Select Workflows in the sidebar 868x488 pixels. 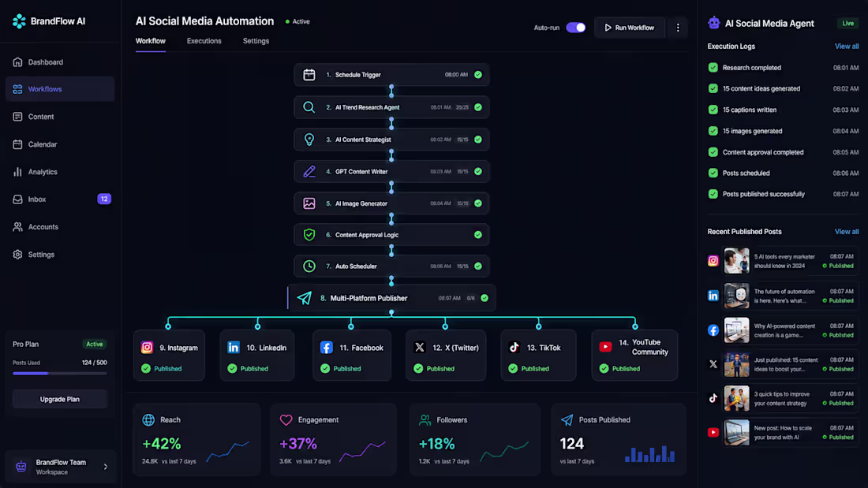(60, 89)
